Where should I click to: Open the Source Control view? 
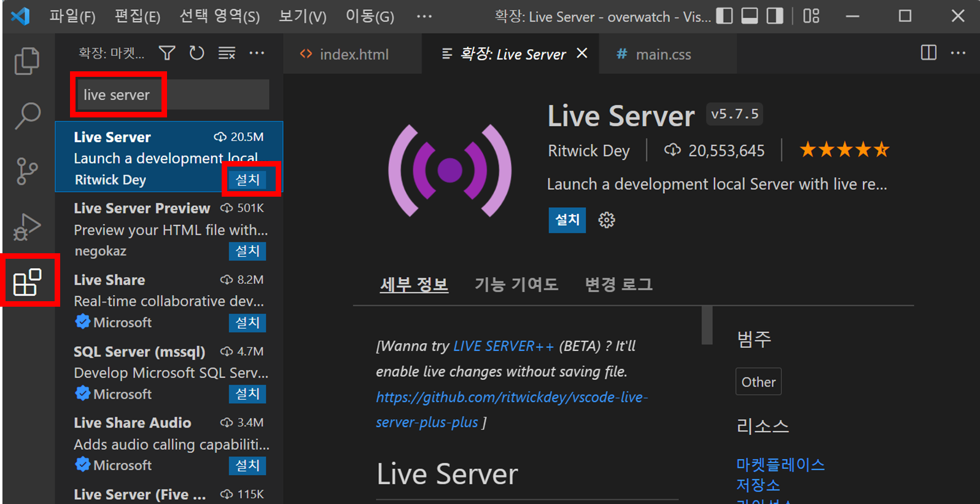pyautogui.click(x=27, y=171)
